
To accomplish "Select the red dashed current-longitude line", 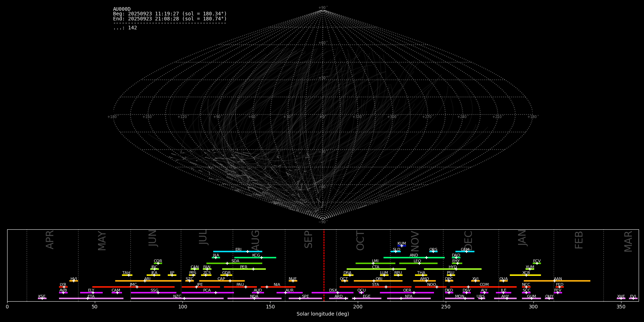I will pyautogui.click(x=324, y=265).
